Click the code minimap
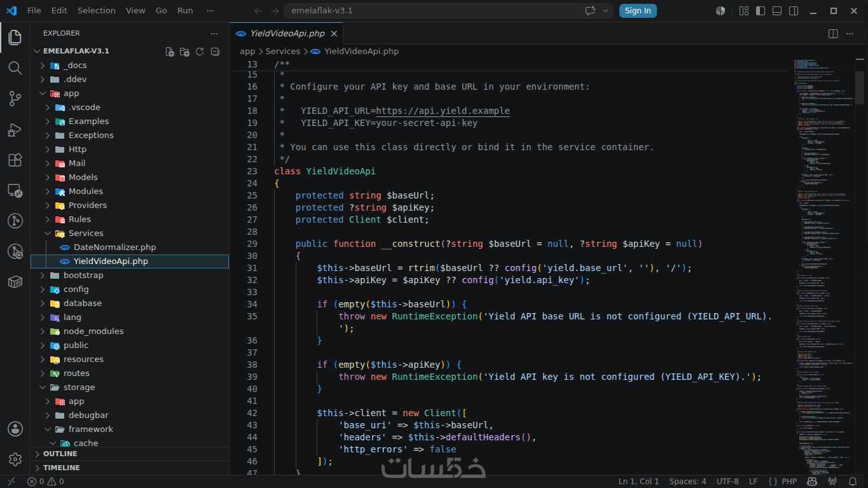The height and width of the screenshot is (488, 868). 823,267
